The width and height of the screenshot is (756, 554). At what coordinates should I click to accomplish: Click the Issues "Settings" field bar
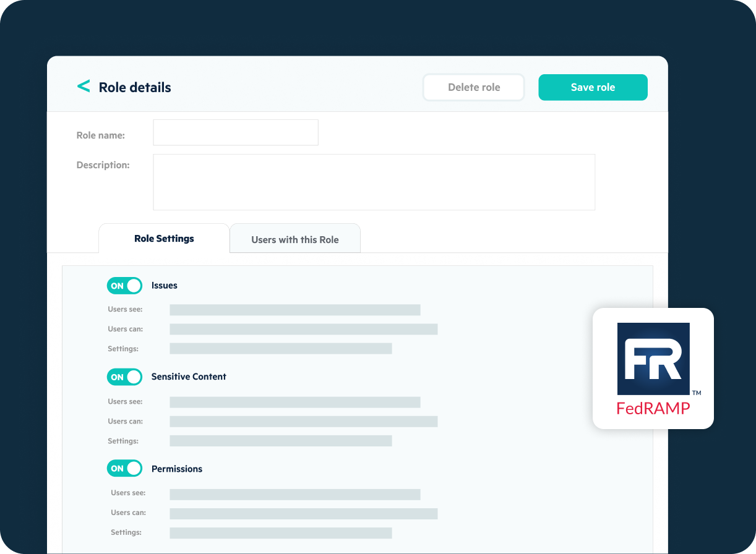281,349
